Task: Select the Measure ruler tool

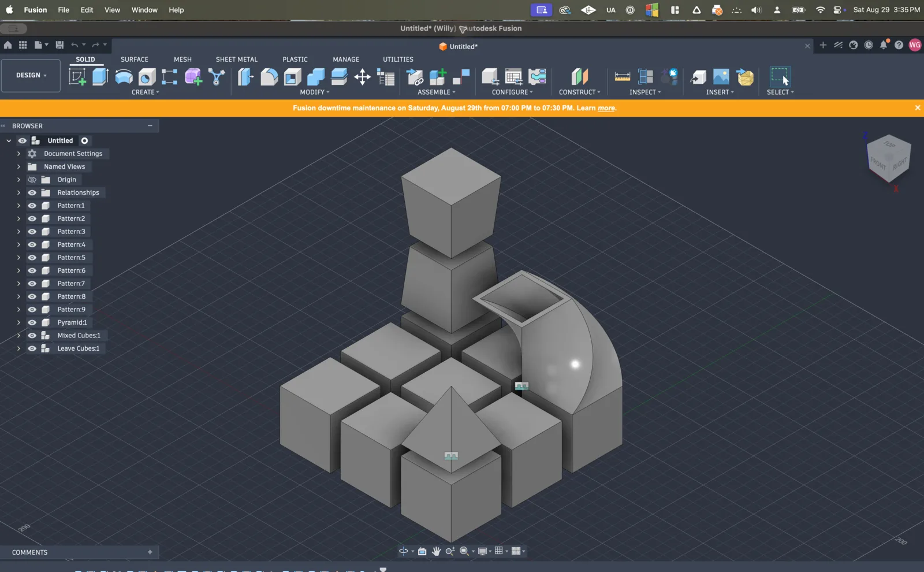Action: pos(622,76)
